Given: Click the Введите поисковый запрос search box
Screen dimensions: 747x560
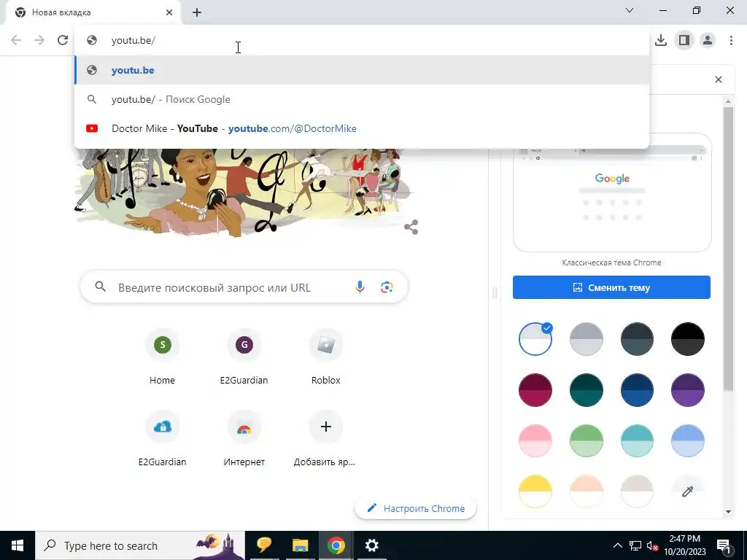Looking at the screenshot, I should (x=244, y=287).
